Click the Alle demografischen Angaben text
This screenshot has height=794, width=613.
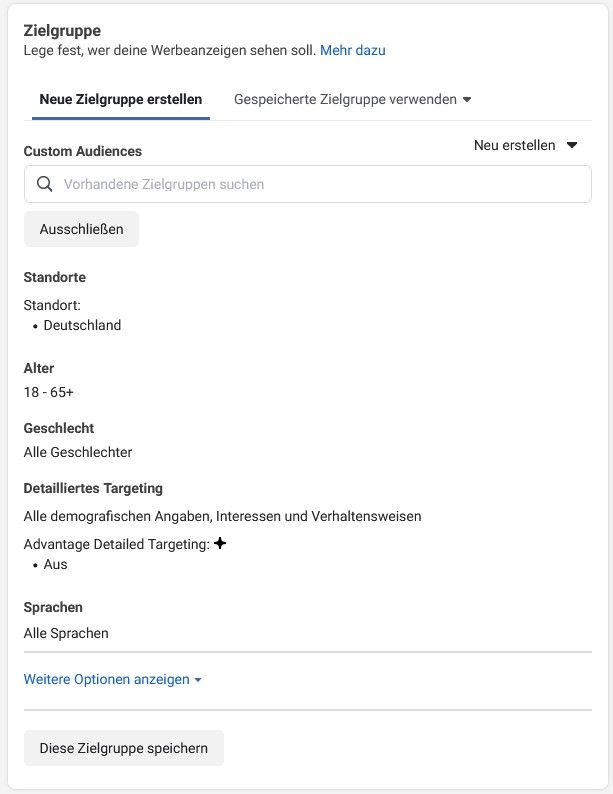tap(222, 516)
